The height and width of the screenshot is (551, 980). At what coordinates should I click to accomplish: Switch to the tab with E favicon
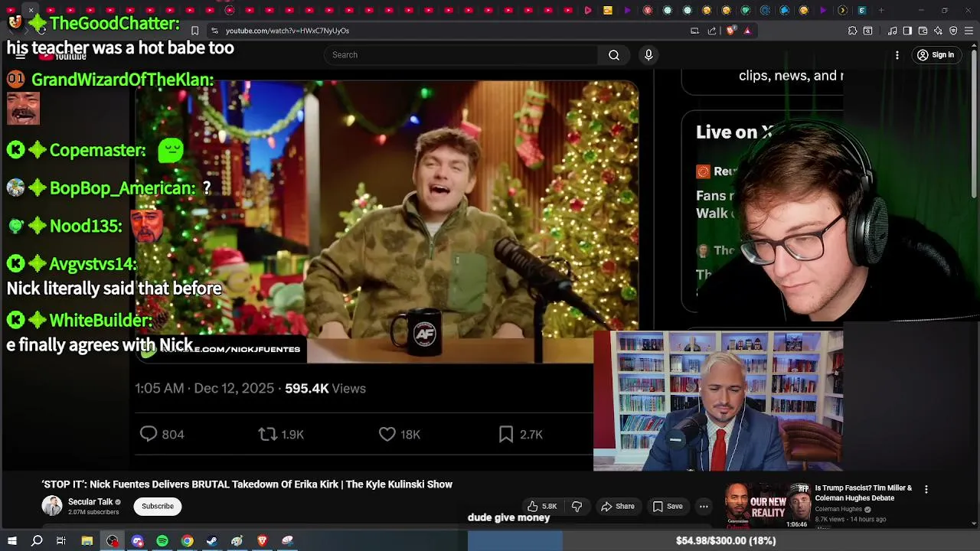pyautogui.click(x=861, y=10)
